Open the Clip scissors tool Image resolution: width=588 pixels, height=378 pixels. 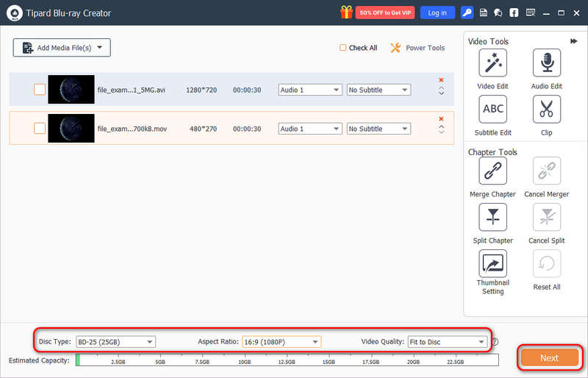(x=547, y=110)
